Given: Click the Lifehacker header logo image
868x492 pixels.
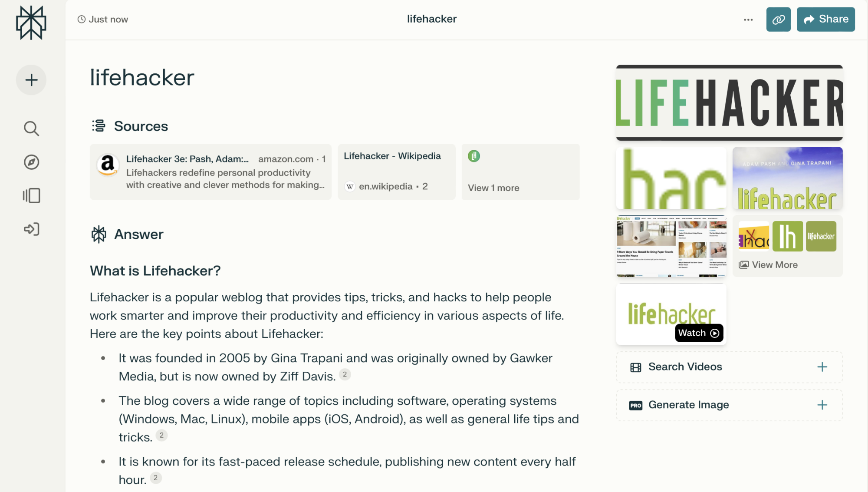Looking at the screenshot, I should point(730,102).
